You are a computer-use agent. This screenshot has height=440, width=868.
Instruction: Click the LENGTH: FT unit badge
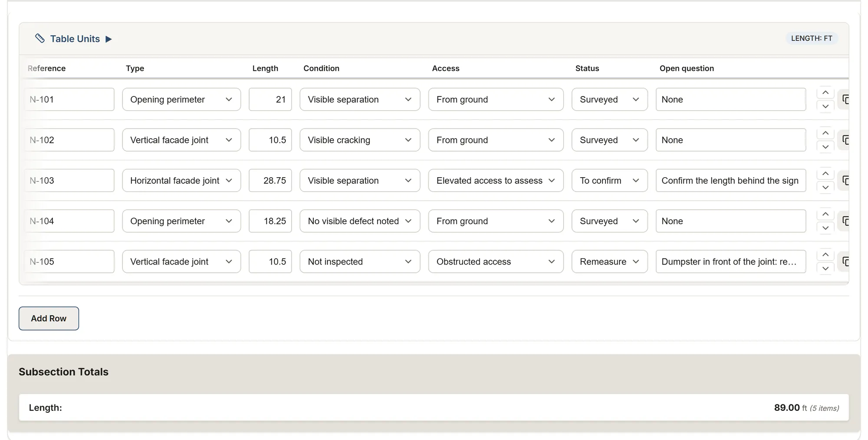(812, 38)
